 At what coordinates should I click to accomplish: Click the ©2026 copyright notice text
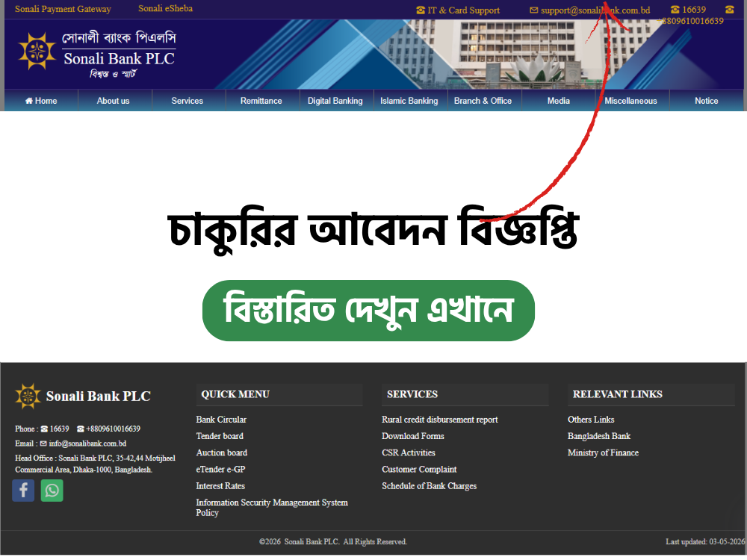[333, 542]
